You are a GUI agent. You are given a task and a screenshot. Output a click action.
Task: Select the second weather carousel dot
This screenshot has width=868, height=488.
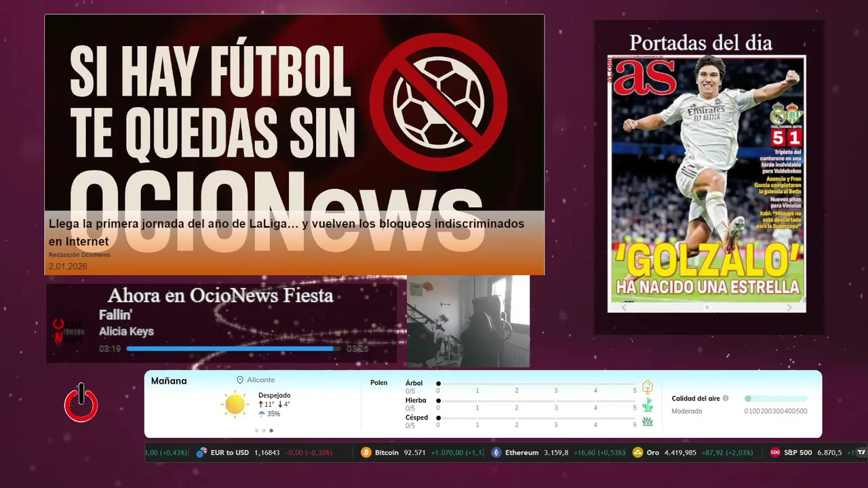[x=264, y=430]
